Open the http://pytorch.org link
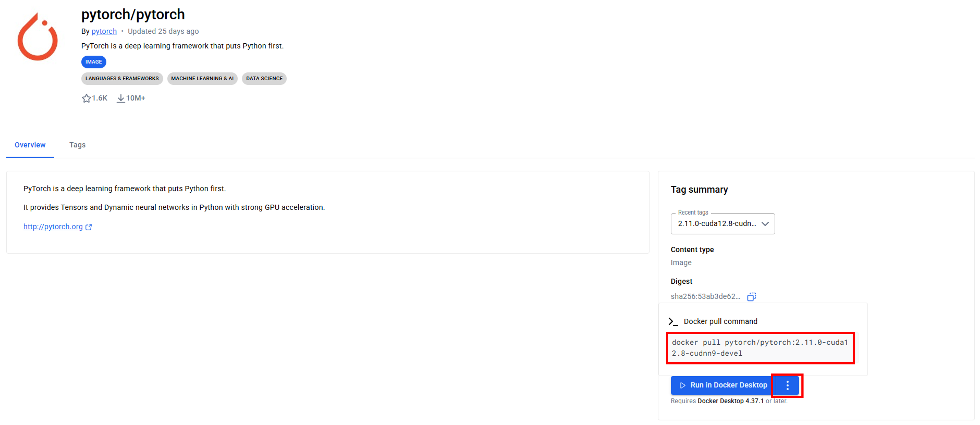The height and width of the screenshot is (425, 980). (53, 227)
